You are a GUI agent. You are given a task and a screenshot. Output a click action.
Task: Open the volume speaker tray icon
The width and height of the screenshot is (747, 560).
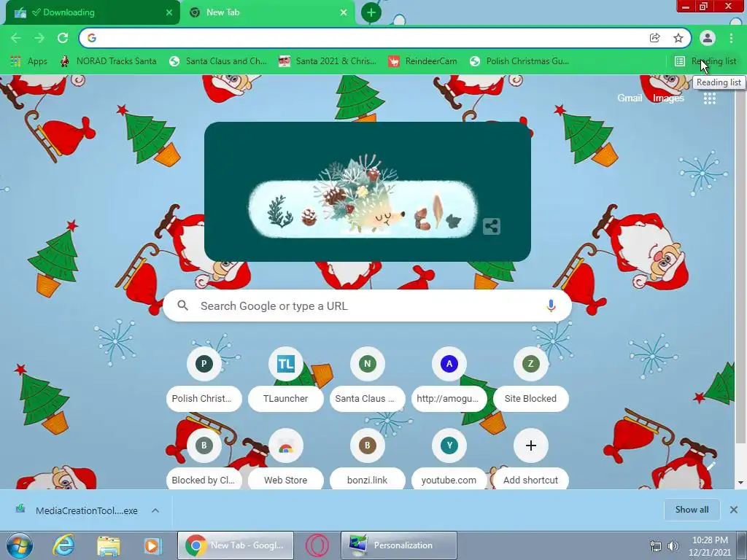[673, 546]
